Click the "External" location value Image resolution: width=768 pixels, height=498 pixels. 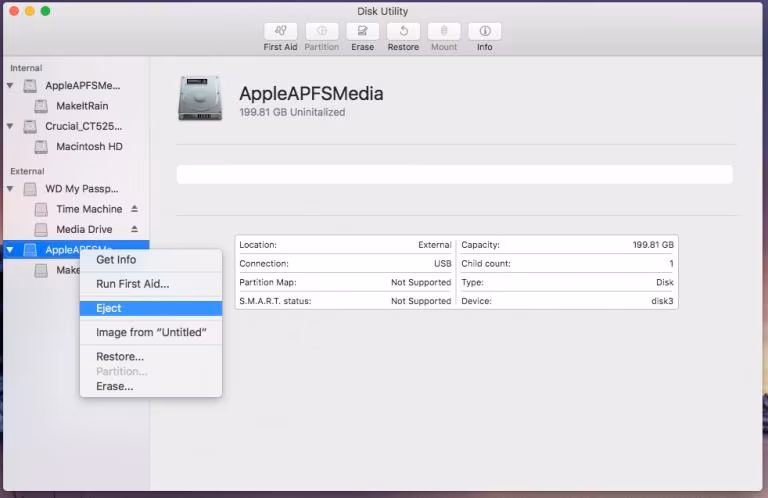click(434, 245)
